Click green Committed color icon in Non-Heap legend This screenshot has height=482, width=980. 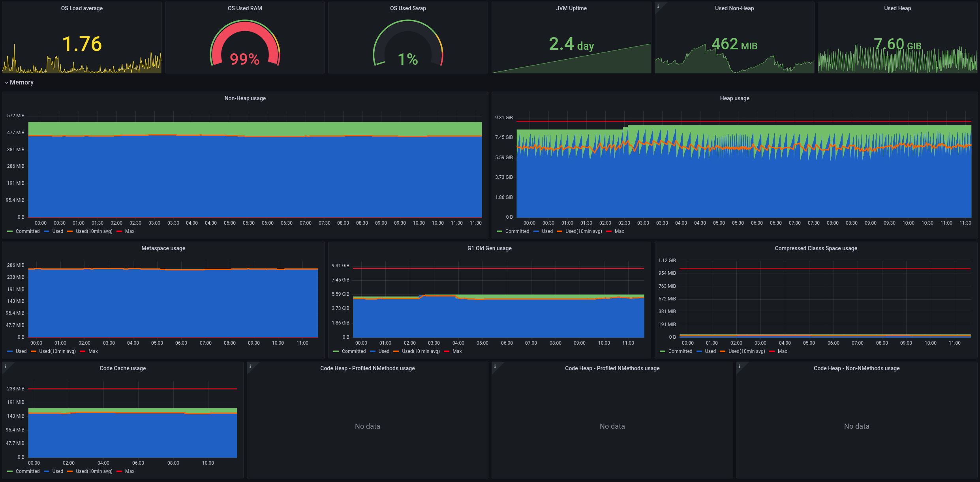coord(10,231)
